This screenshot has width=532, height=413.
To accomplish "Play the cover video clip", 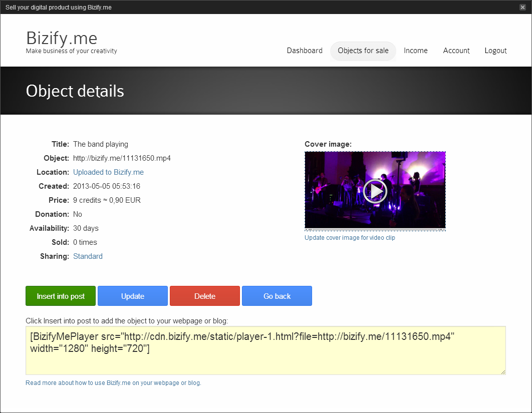I will tap(375, 191).
